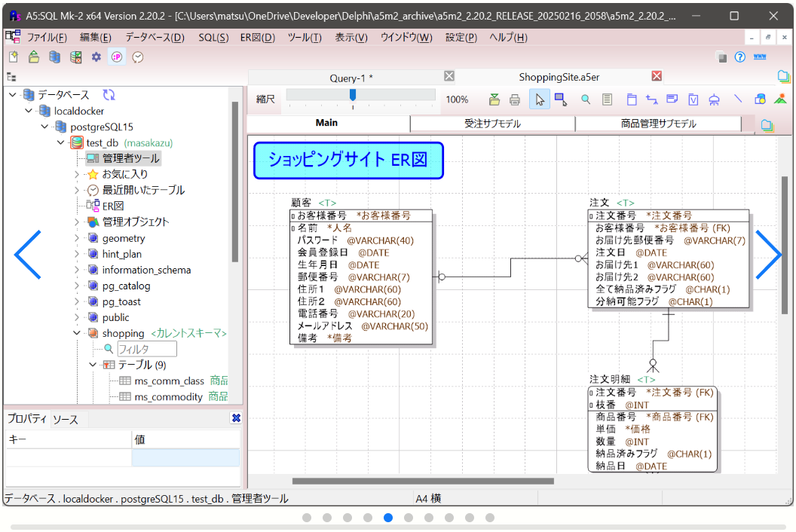Click the help question mark icon
This screenshot has width=796, height=532.
739,57
